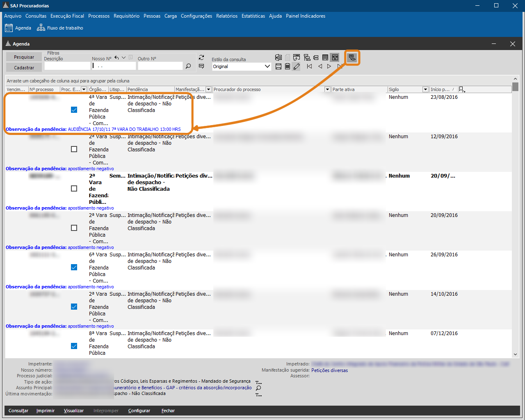525x420 pixels.
Task: Go to next record
Action: click(x=329, y=66)
